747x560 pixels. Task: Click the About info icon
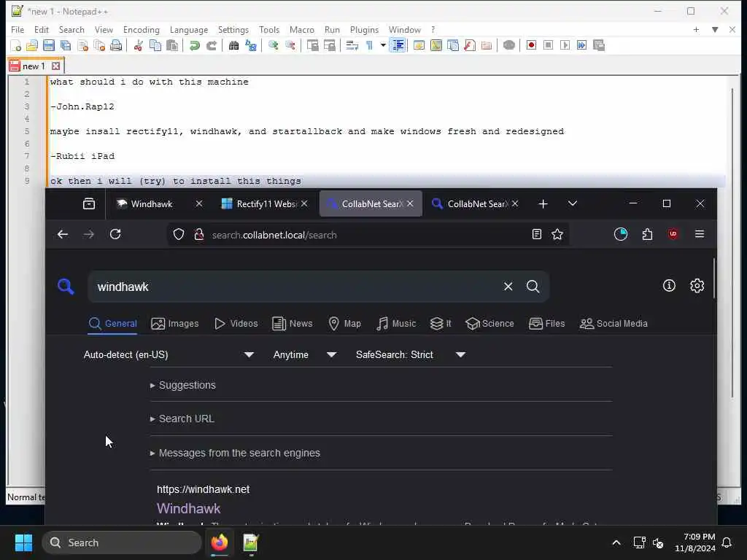coord(670,286)
